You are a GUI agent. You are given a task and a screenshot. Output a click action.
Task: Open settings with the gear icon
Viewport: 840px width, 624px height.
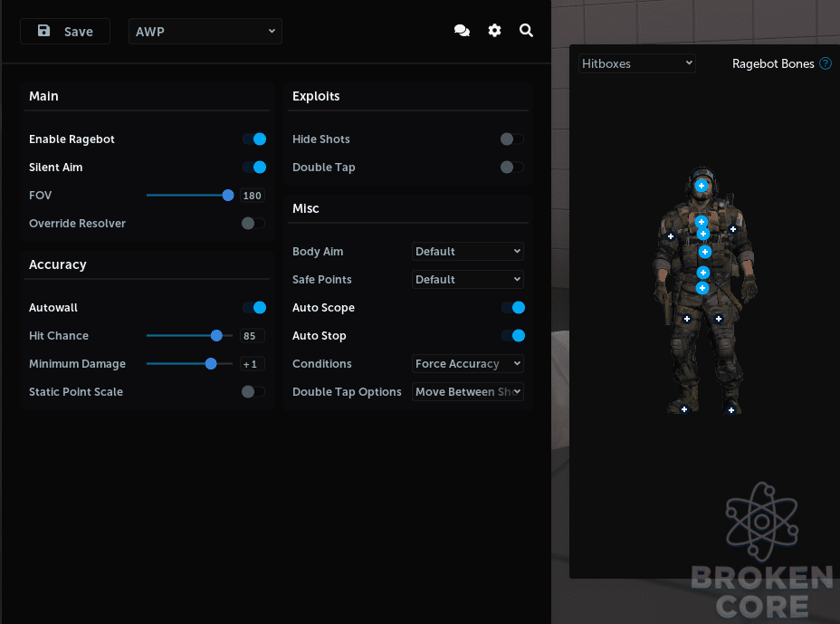tap(494, 31)
